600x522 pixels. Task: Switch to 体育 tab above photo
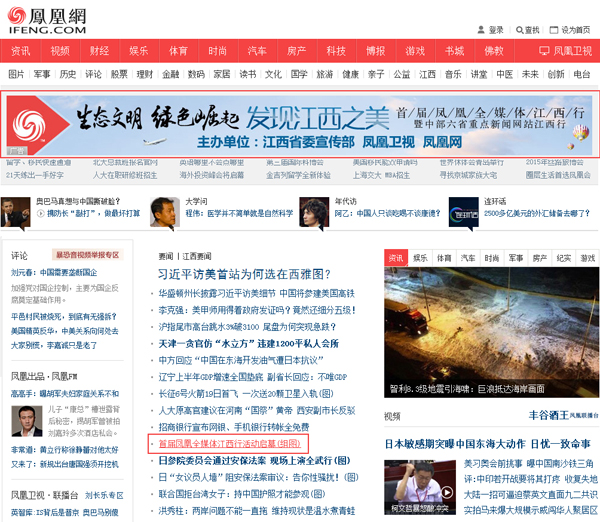(444, 258)
